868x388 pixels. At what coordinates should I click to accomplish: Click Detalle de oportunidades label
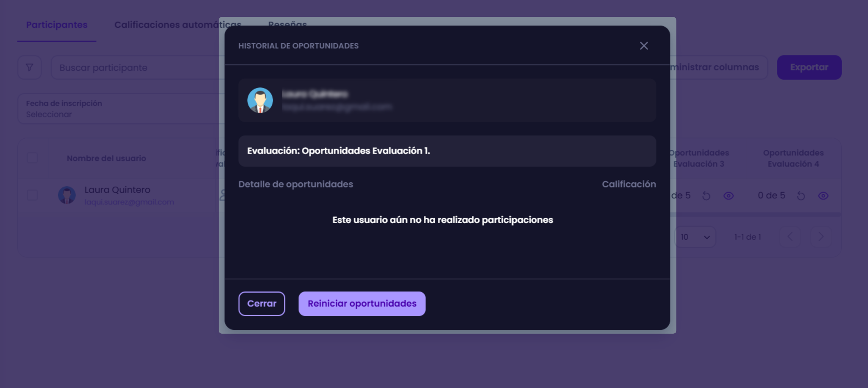click(x=295, y=184)
